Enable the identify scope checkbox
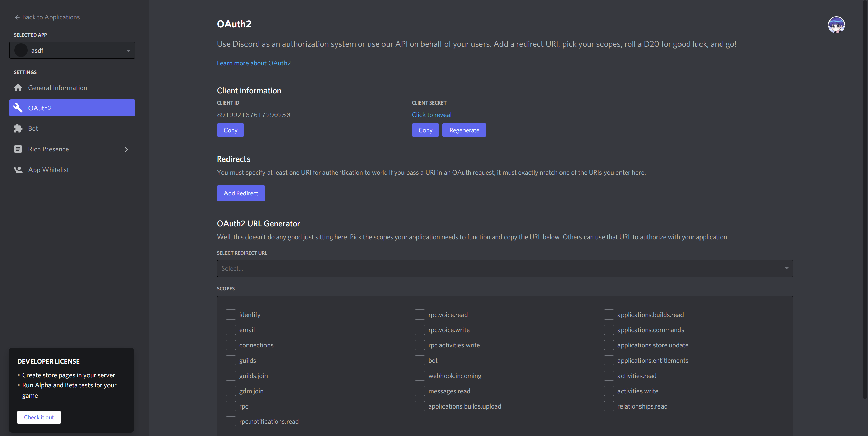This screenshot has height=436, width=868. [231, 315]
